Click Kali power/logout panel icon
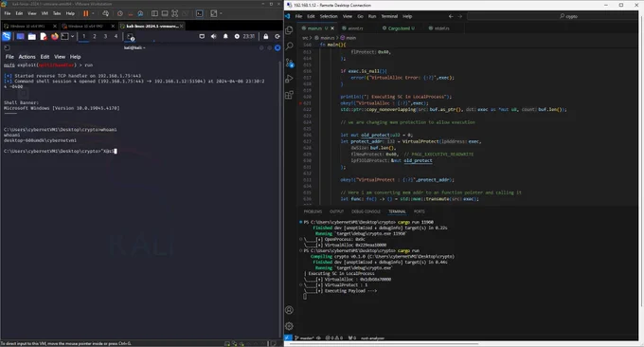The height and width of the screenshot is (347, 644). pos(277,37)
